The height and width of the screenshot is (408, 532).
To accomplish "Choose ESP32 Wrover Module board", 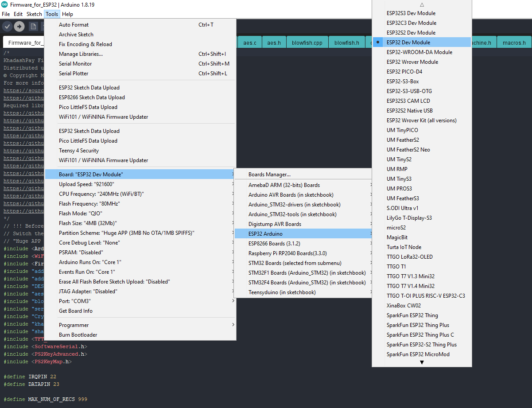I will pos(422,62).
